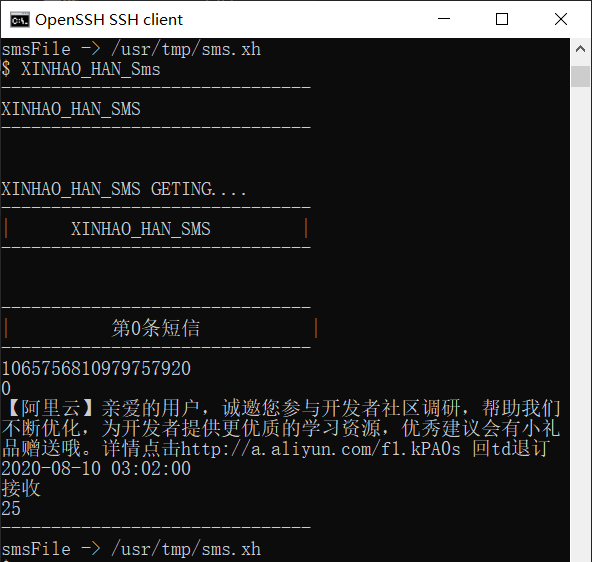Click the scrollbar up arrow
Viewport: 592px width, 562px height.
[580, 49]
